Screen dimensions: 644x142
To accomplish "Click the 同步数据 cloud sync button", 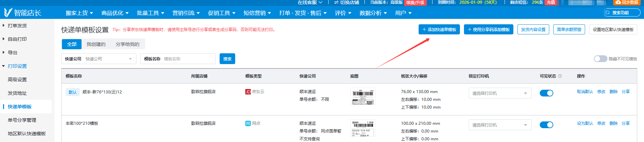I will 626,2.
